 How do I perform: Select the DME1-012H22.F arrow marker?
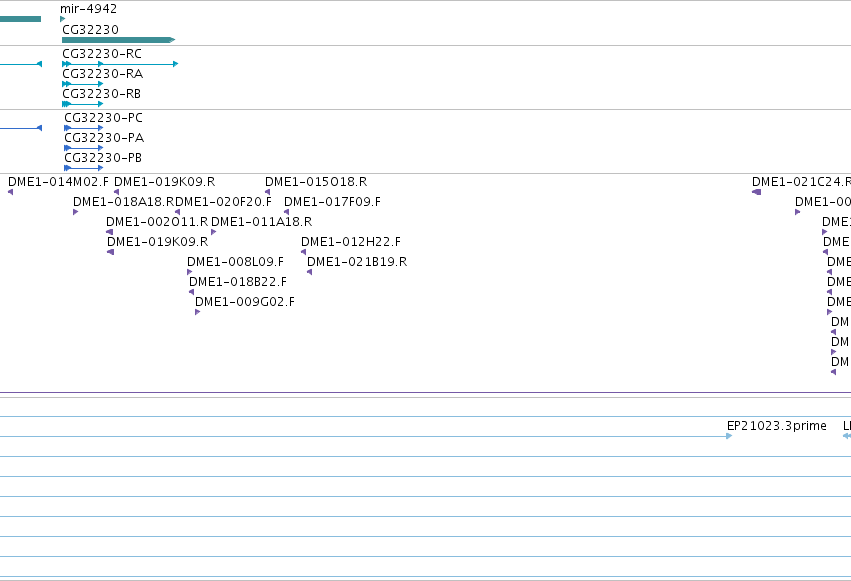click(x=303, y=252)
